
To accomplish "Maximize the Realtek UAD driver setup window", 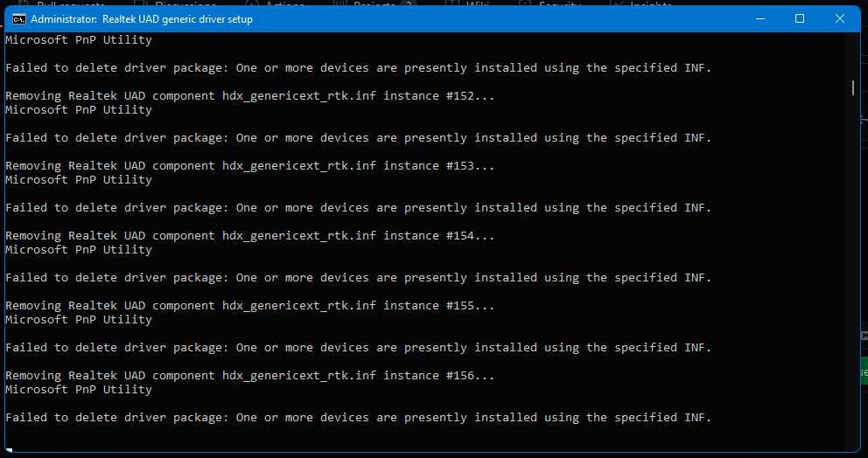I will tap(800, 19).
